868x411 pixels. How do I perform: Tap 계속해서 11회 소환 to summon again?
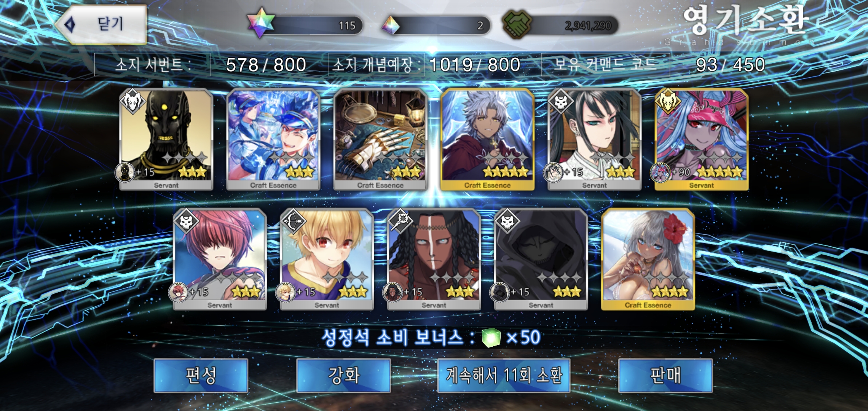[x=504, y=375]
